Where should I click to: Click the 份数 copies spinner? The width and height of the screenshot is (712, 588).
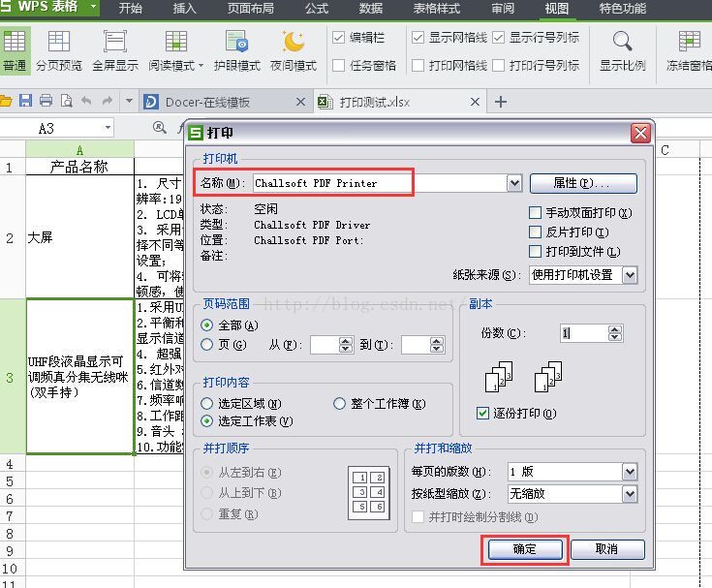point(615,333)
